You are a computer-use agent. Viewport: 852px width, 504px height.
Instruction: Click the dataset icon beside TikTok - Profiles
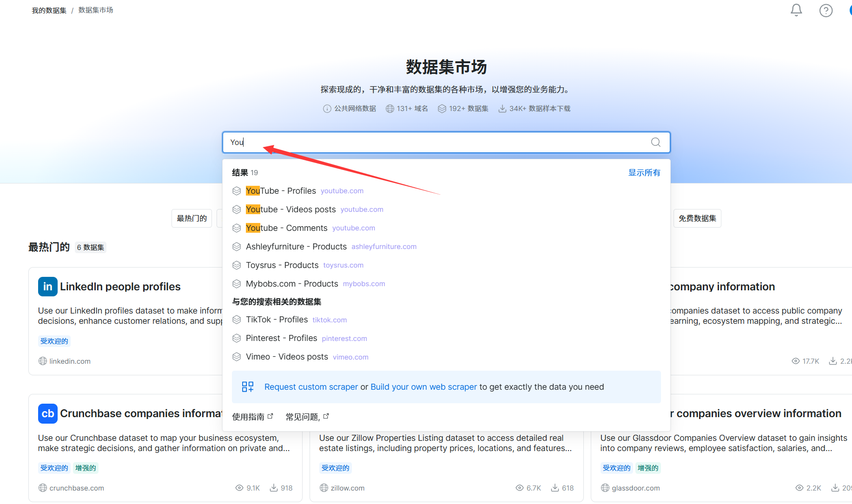click(x=237, y=320)
